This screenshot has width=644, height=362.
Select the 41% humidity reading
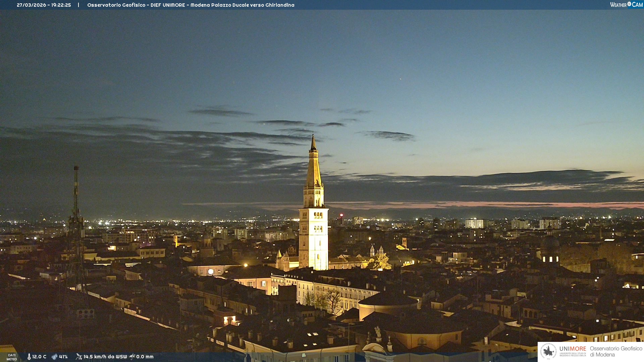pos(63,357)
